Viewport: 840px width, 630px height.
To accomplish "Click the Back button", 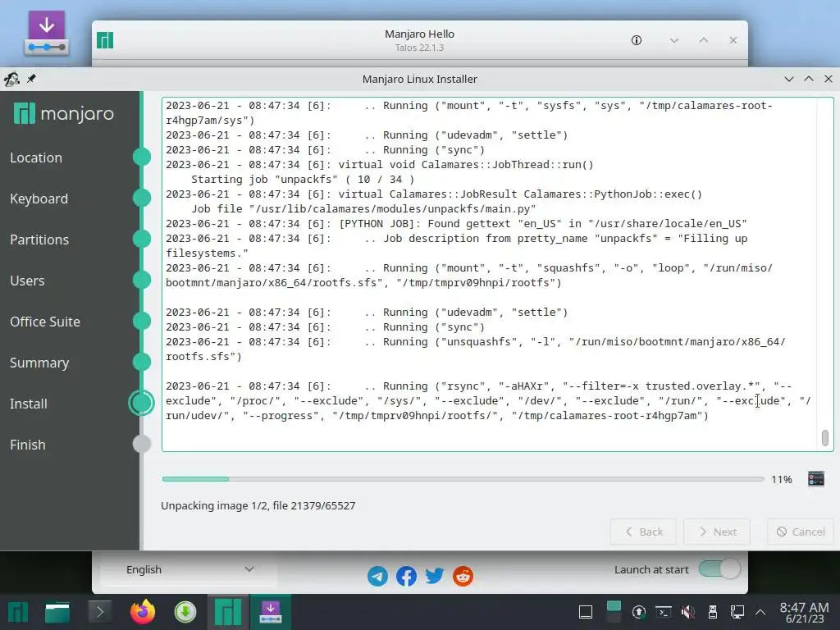I will 643,532.
